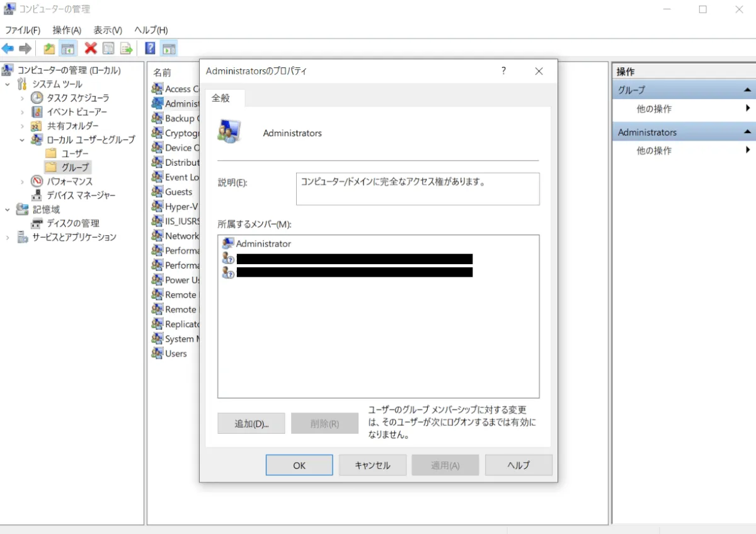Screen dimensions: 756x534
Task: Click the Up one level folder icon
Action: 49,49
